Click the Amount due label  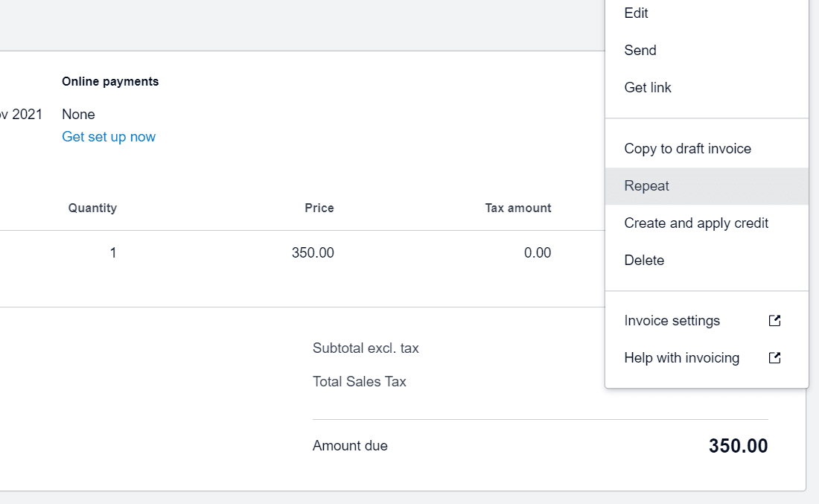point(350,445)
